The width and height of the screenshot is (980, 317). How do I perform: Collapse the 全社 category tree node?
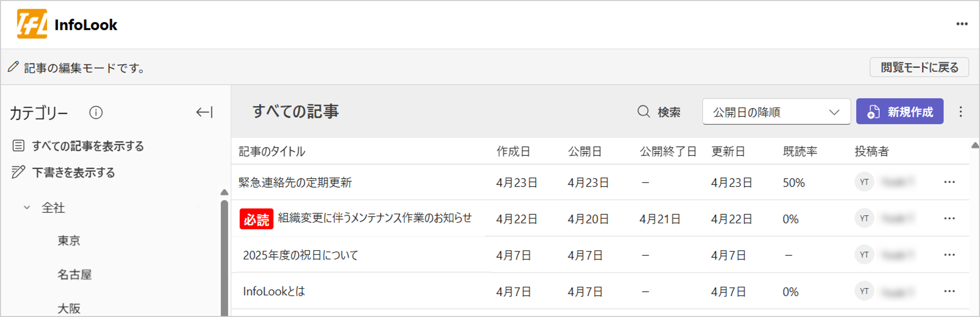(x=27, y=207)
